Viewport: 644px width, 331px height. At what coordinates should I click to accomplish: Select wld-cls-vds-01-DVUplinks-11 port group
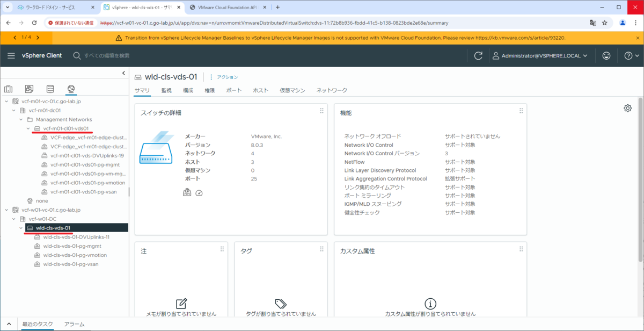(76, 237)
